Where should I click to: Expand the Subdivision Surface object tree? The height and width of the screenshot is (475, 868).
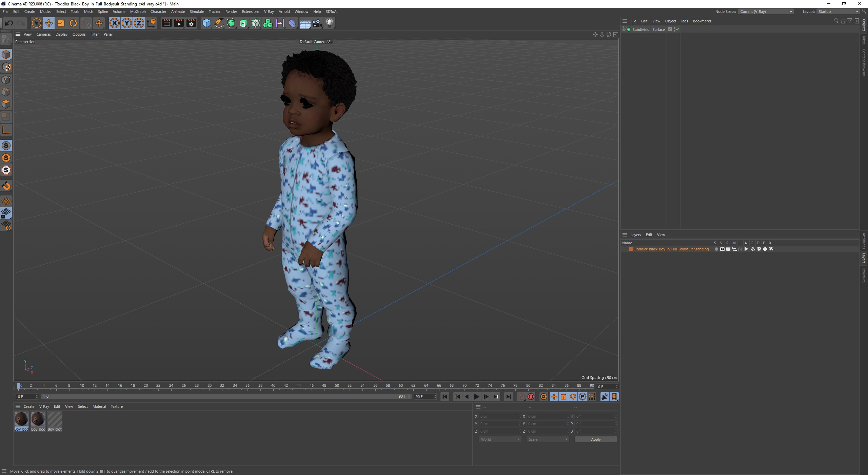click(x=624, y=30)
